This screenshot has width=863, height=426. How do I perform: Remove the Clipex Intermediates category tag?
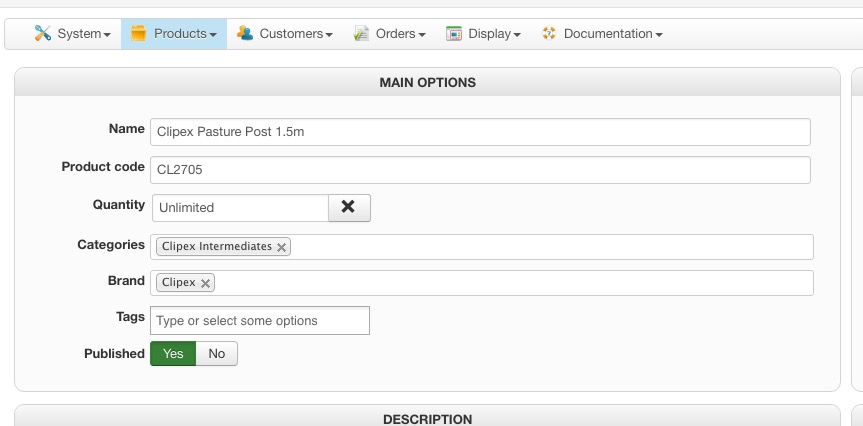281,247
